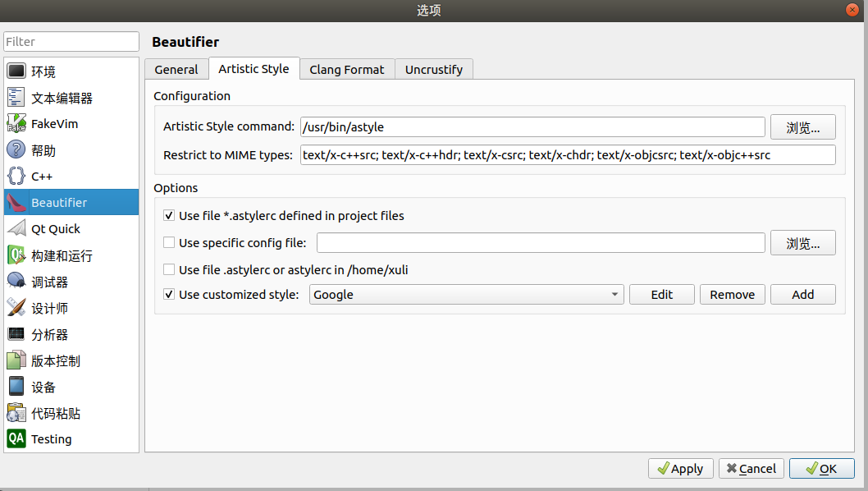Open the Uncrustify tab
The image size is (868, 491).
coord(434,69)
